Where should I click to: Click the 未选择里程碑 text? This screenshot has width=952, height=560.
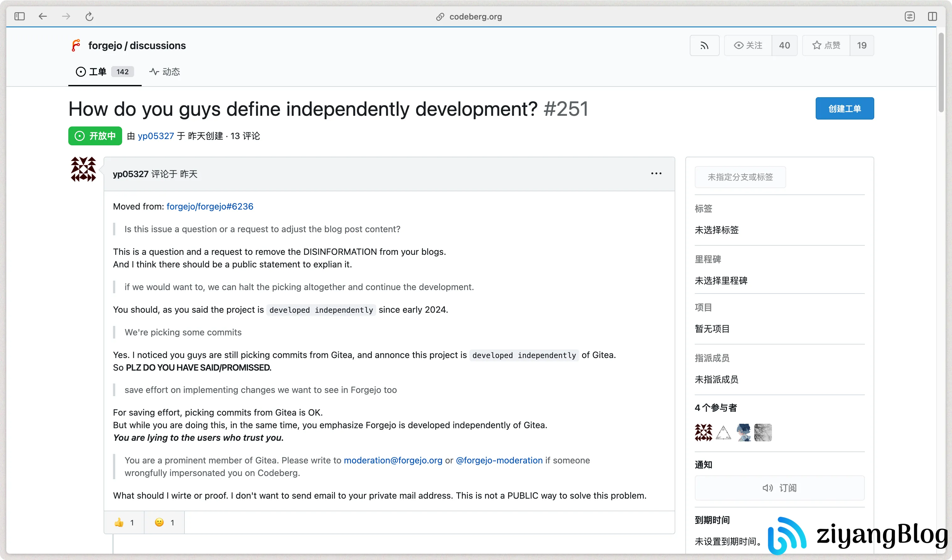[x=721, y=281]
